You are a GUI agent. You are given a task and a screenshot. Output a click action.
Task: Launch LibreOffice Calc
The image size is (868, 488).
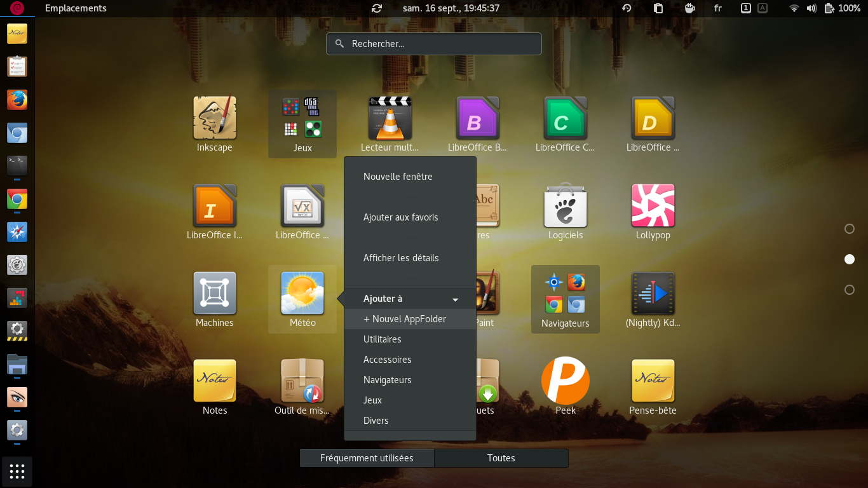pos(566,118)
